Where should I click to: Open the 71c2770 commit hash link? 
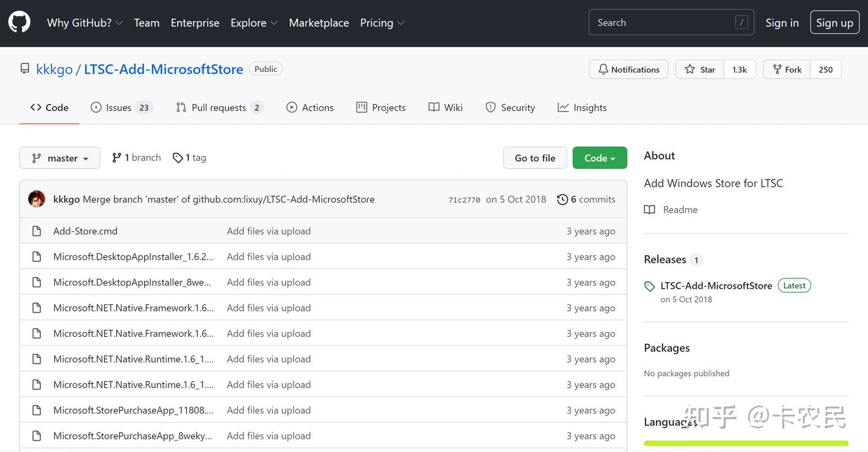464,200
